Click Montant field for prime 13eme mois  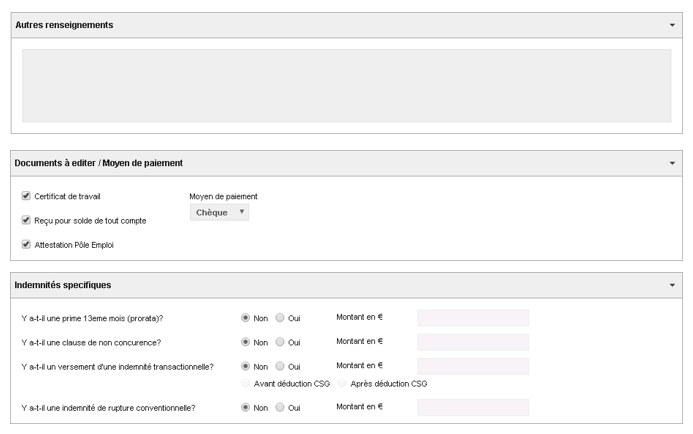point(473,318)
